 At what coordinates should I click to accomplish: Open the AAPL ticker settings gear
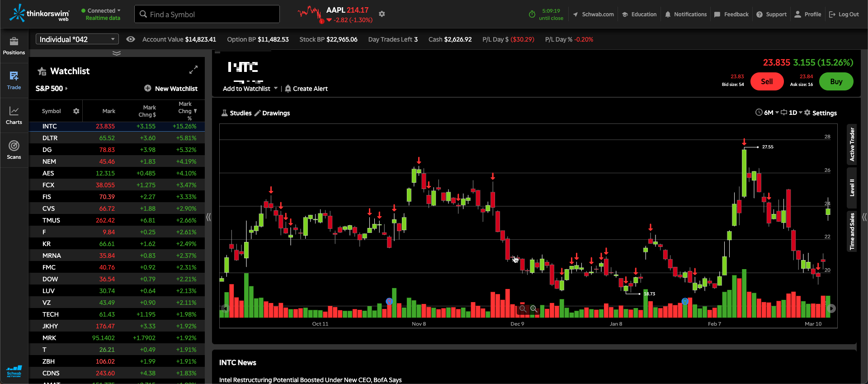[382, 14]
